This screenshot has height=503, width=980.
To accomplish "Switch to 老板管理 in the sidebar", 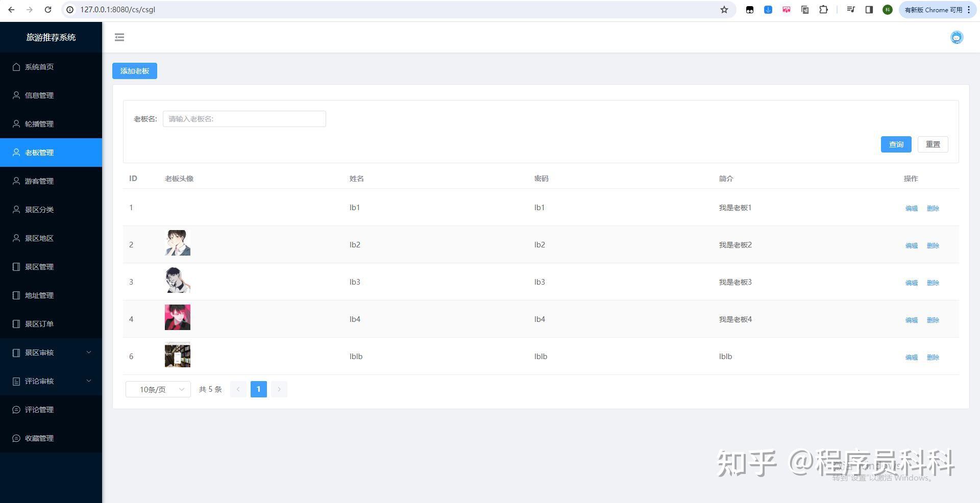I will (39, 153).
